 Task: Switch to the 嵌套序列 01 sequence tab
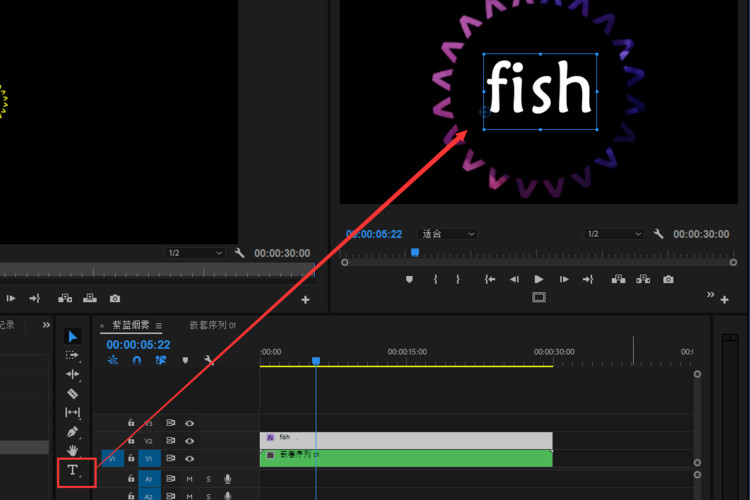pyautogui.click(x=212, y=325)
